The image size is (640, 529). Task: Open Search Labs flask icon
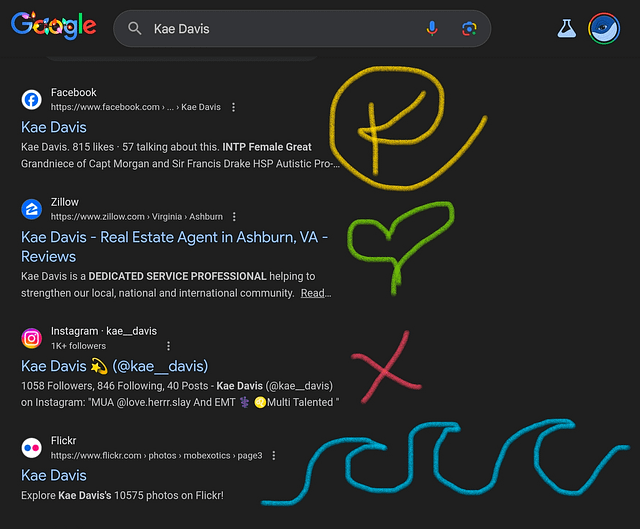click(567, 28)
